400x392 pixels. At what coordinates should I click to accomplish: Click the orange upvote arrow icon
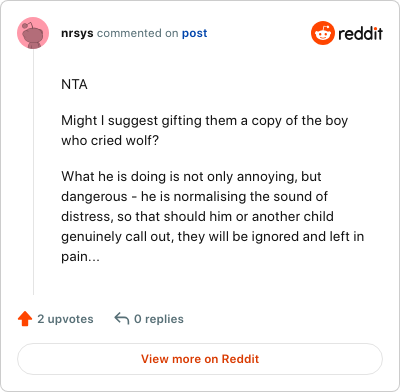pos(25,319)
